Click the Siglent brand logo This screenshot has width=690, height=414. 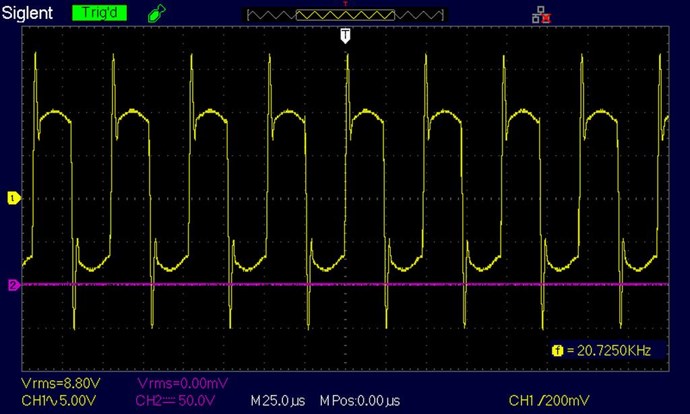click(x=27, y=13)
